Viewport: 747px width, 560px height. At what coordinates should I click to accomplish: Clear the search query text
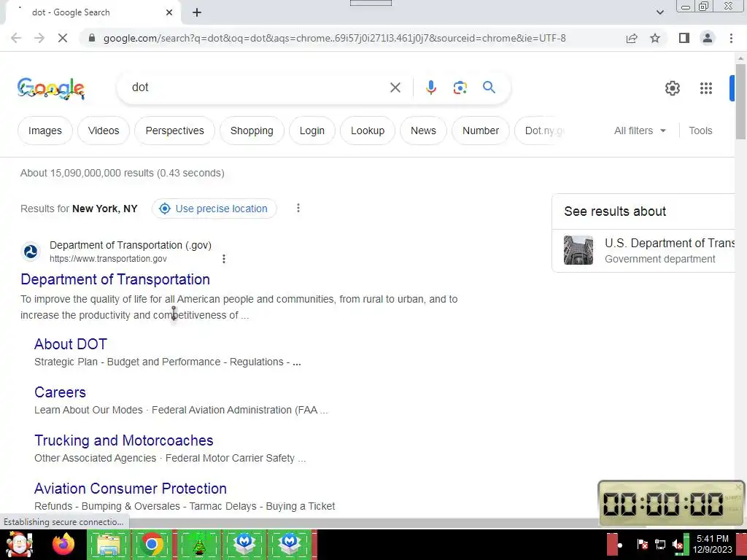[x=395, y=87]
